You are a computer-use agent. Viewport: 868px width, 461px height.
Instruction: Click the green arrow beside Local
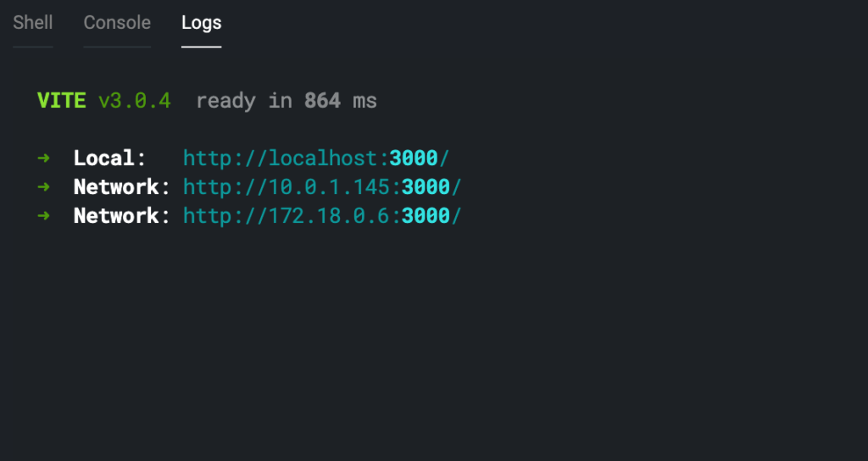pyautogui.click(x=44, y=158)
